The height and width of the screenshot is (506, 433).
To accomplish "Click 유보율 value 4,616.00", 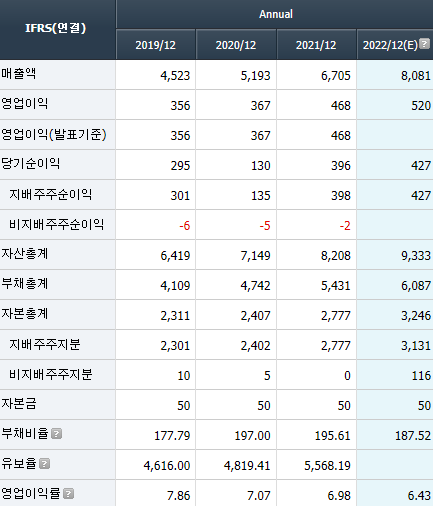I will pyautogui.click(x=167, y=466).
